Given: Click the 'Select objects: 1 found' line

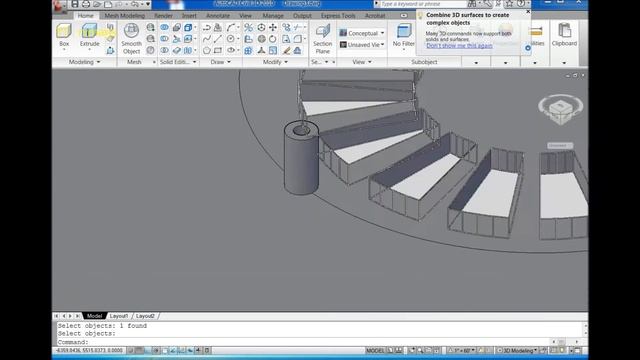Looking at the screenshot, I should click(102, 326).
